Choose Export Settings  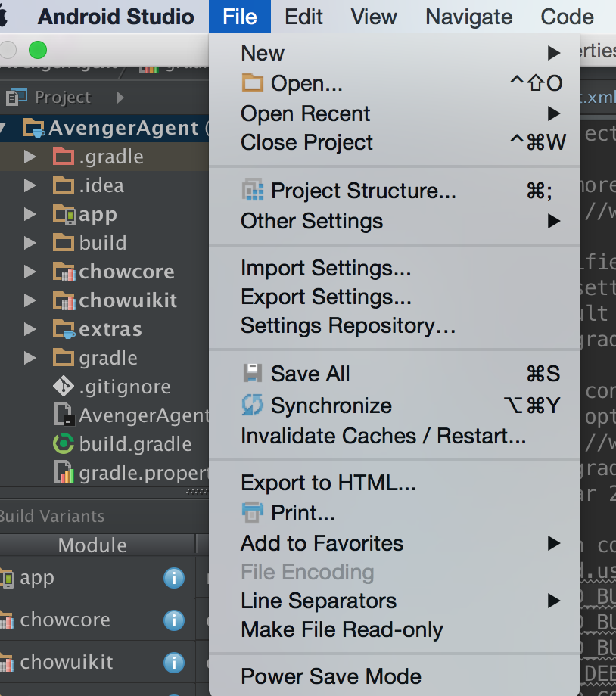394,297
